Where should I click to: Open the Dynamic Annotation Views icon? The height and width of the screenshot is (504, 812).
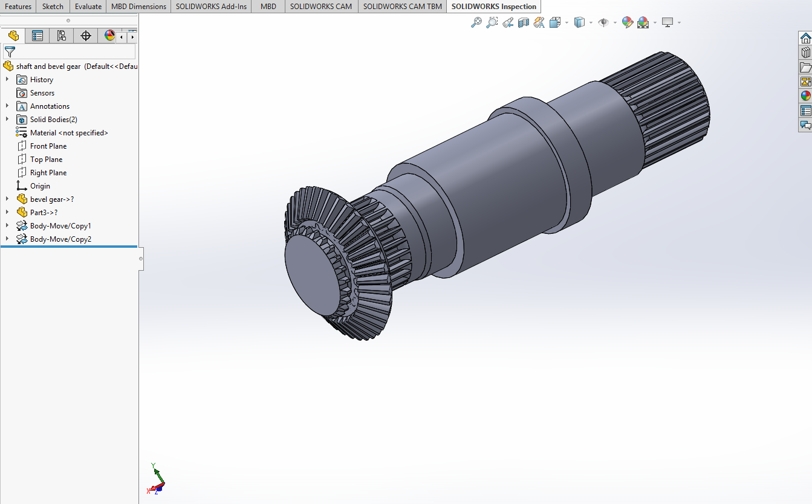pyautogui.click(x=539, y=22)
